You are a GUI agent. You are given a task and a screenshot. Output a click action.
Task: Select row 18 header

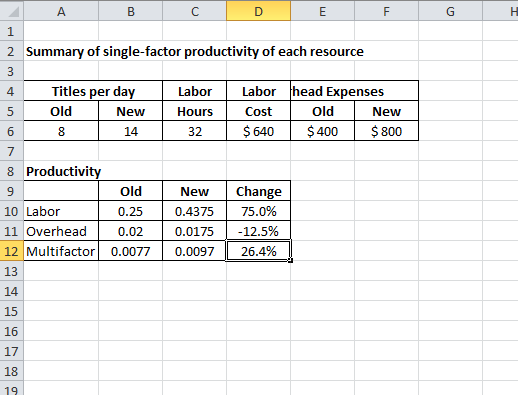(x=12, y=371)
